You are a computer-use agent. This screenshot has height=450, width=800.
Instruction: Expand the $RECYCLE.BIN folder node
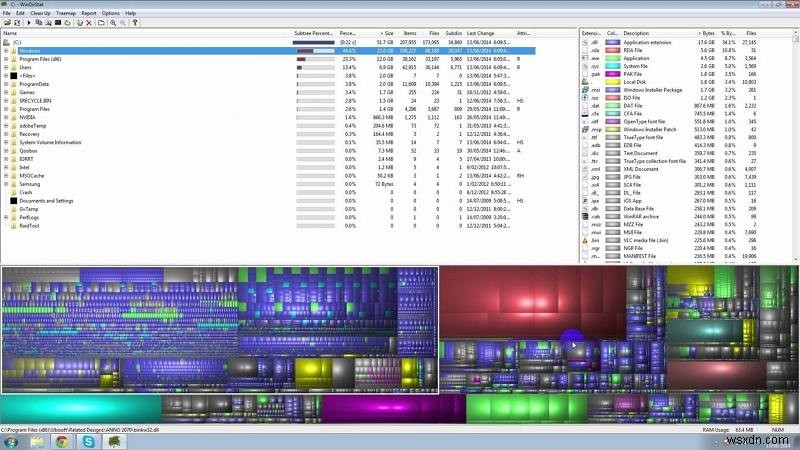pyautogui.click(x=6, y=101)
